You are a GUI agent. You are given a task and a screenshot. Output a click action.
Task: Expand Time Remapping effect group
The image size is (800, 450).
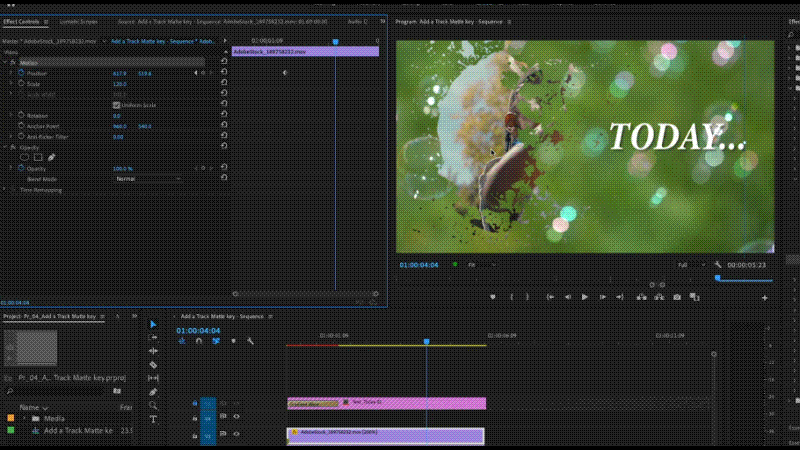tap(5, 190)
